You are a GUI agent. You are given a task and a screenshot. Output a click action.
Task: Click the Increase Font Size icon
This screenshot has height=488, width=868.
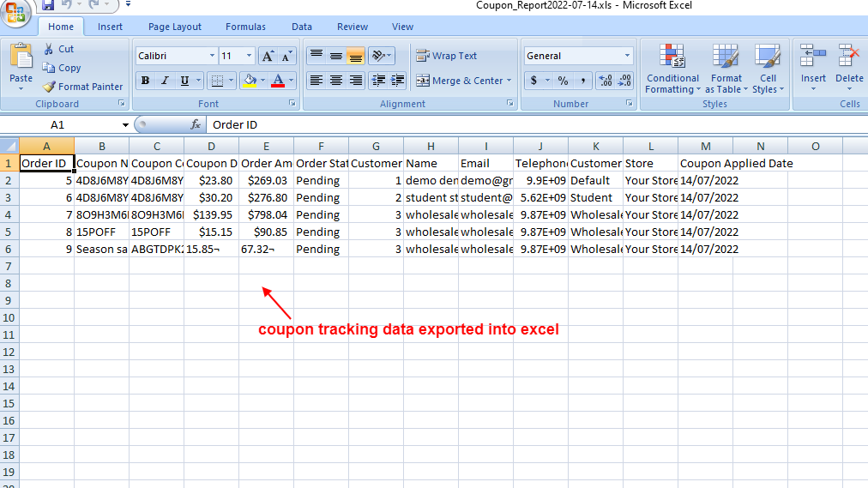coord(267,56)
